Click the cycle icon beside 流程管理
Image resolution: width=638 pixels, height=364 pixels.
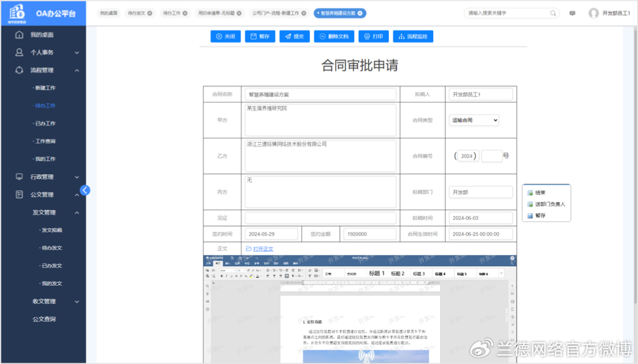[19, 70]
